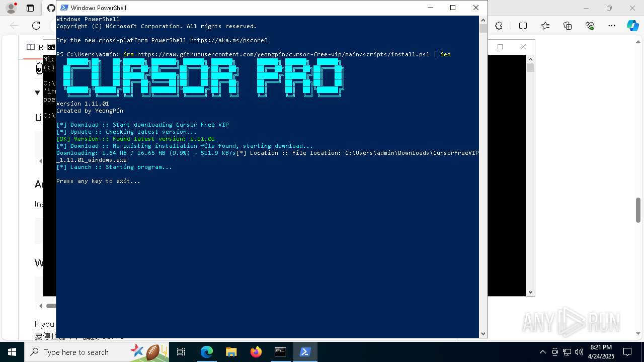Click the Edge tab actions menu icon
Screen dimensions: 644x362
[x=30, y=8]
